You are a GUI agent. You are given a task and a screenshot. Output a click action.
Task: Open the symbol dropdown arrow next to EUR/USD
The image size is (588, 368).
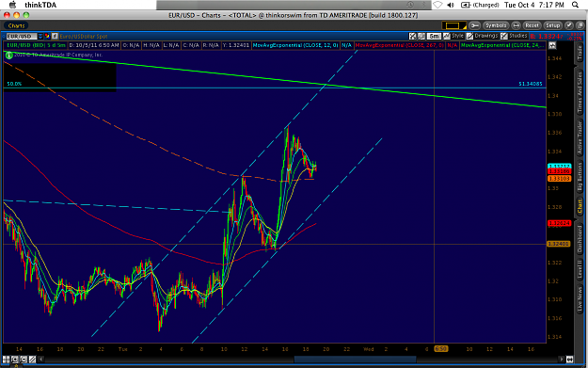(x=40, y=37)
